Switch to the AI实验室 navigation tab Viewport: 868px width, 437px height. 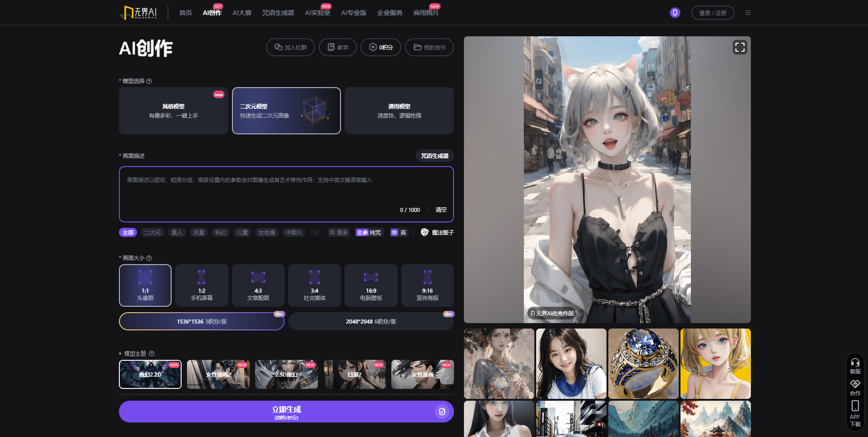(317, 13)
